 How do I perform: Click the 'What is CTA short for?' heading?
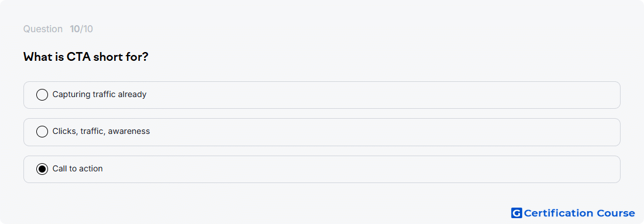pyautogui.click(x=85, y=57)
